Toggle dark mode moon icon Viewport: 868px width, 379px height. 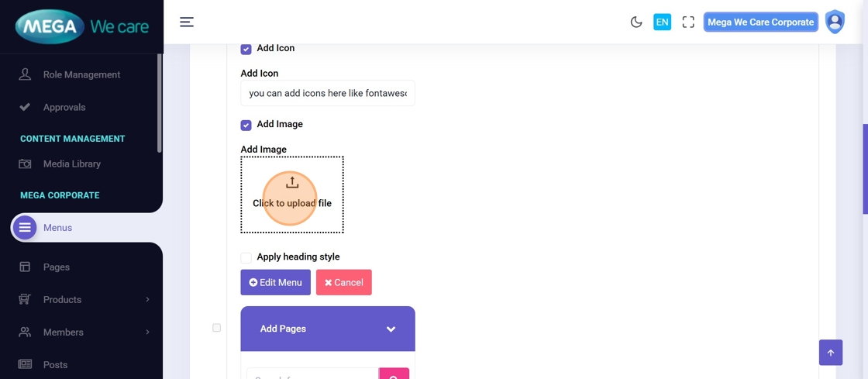636,22
